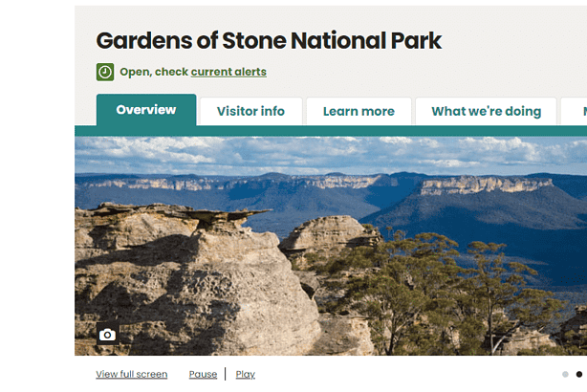Go to the What we're doing tab
587x392 pixels.
(486, 112)
